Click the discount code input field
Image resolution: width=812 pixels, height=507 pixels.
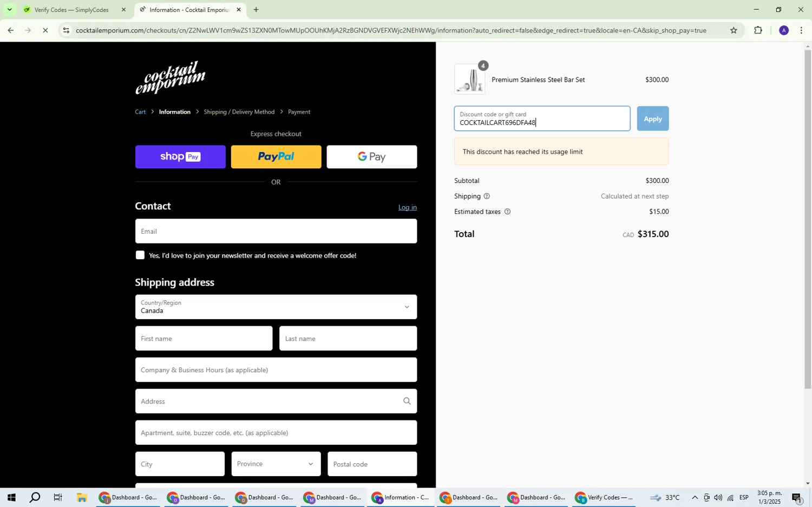[542, 118]
